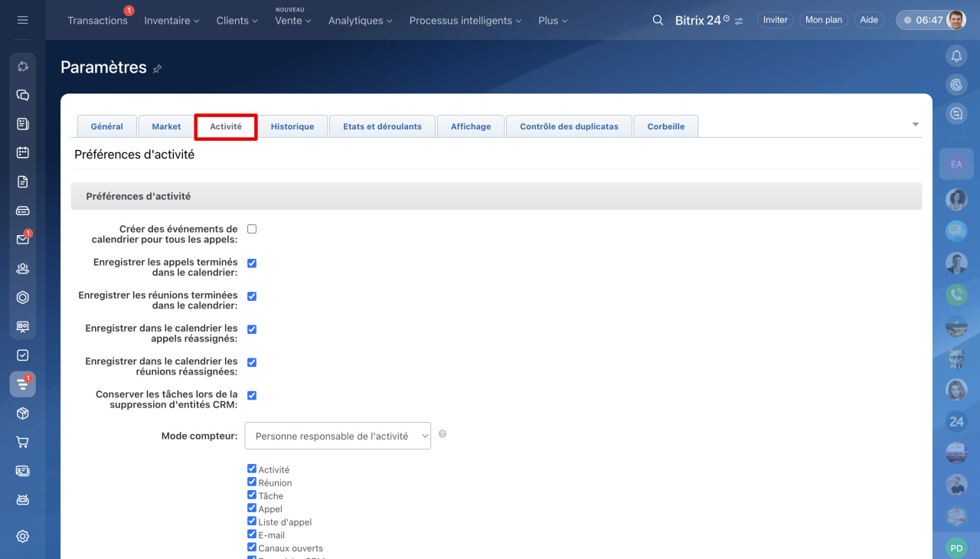Uncheck Enregistrer les appels terminés checkbox
Image resolution: width=980 pixels, height=559 pixels.
(252, 263)
